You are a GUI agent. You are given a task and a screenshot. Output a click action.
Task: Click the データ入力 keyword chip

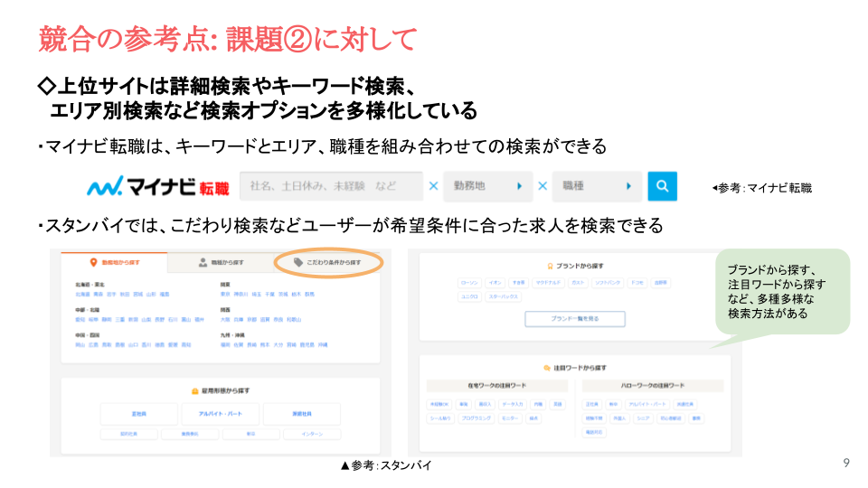coord(513,405)
